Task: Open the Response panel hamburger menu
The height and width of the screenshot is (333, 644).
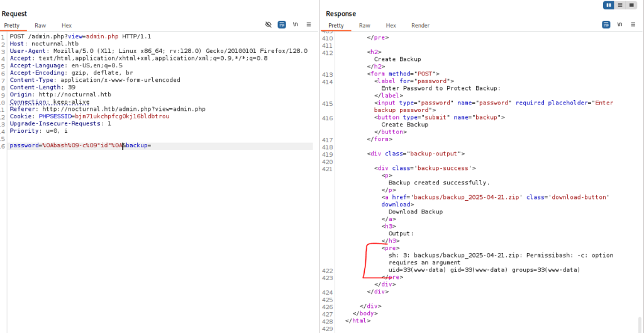Action: click(633, 25)
